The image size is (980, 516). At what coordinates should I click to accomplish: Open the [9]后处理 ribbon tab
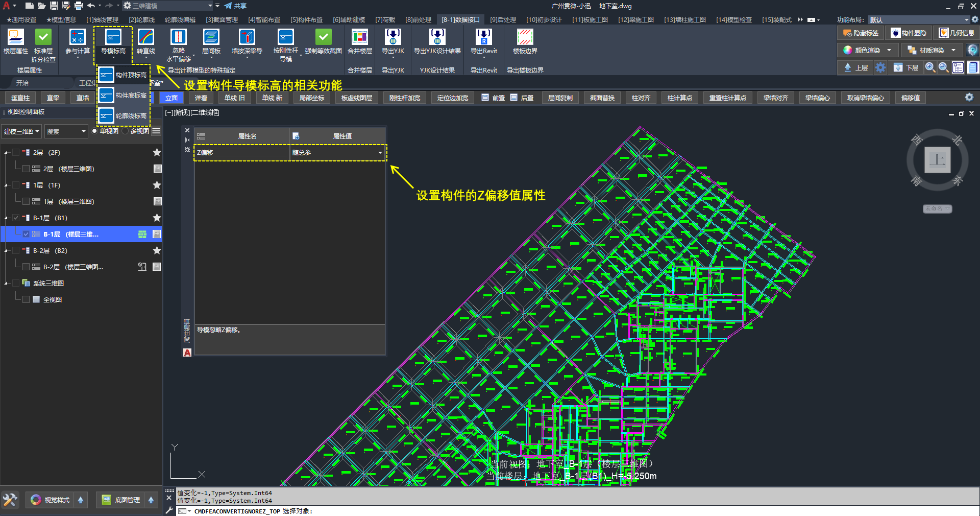[503, 20]
